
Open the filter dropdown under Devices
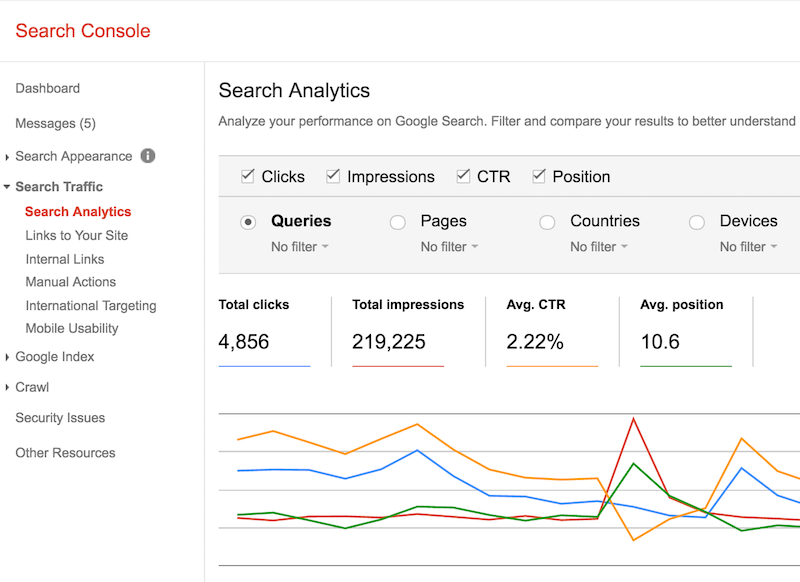[x=748, y=246]
